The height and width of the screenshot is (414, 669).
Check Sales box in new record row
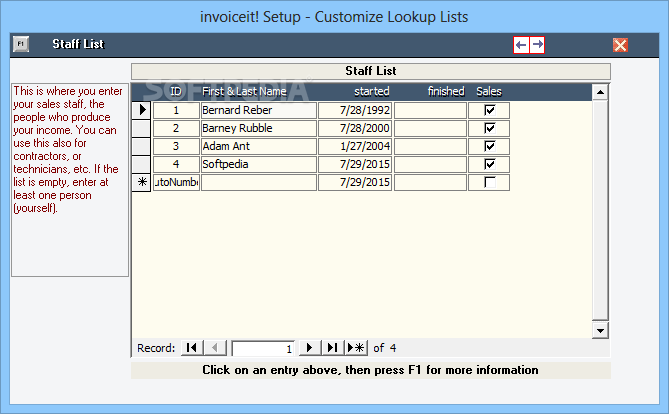tap(490, 182)
